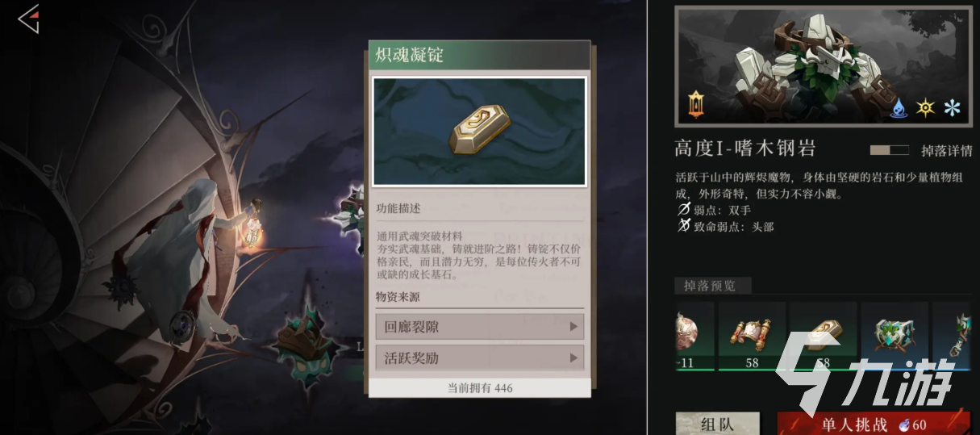Click the red lantern badge icon
This screenshot has height=435, width=980.
696,104
